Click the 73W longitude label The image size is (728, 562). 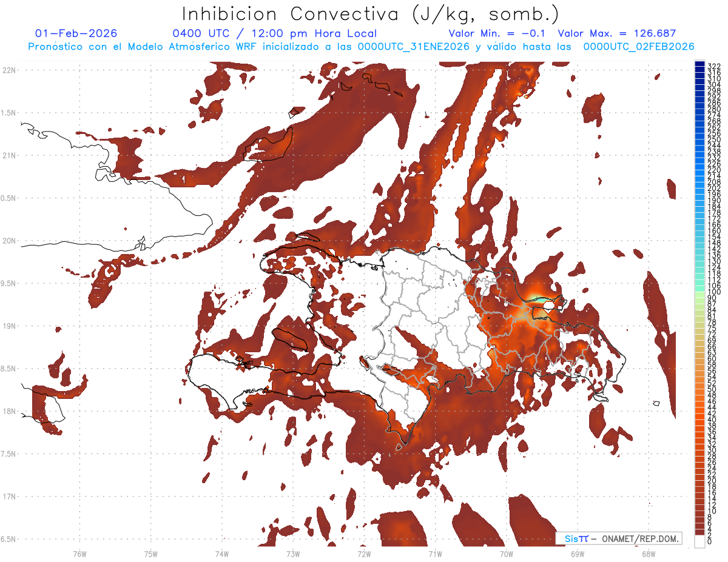(x=293, y=554)
